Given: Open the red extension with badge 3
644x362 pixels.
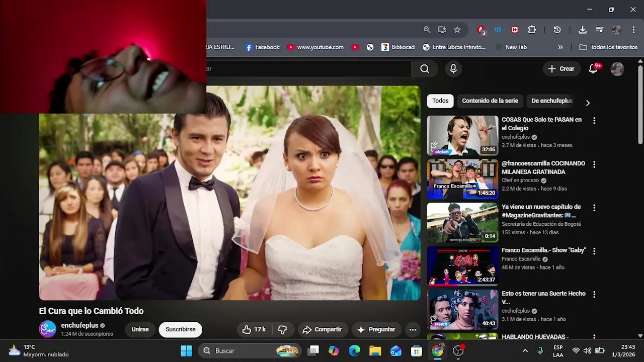Looking at the screenshot, I should [x=481, y=30].
